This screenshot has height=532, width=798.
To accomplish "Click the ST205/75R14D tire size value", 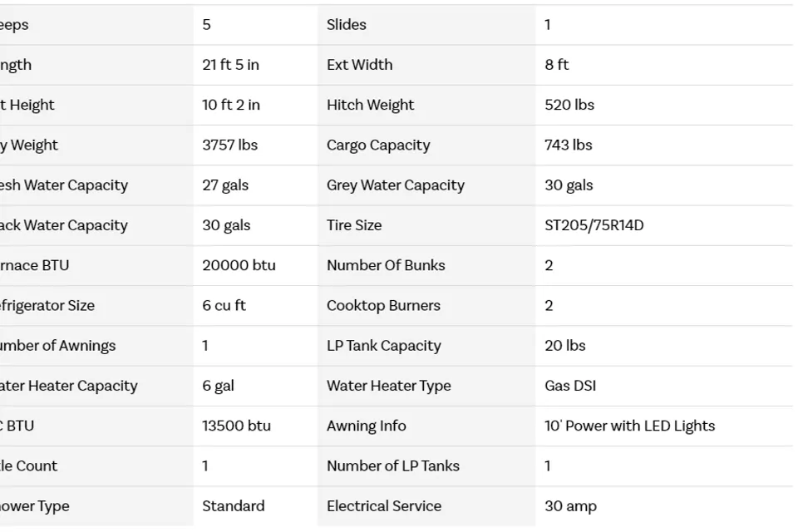I will click(594, 225).
